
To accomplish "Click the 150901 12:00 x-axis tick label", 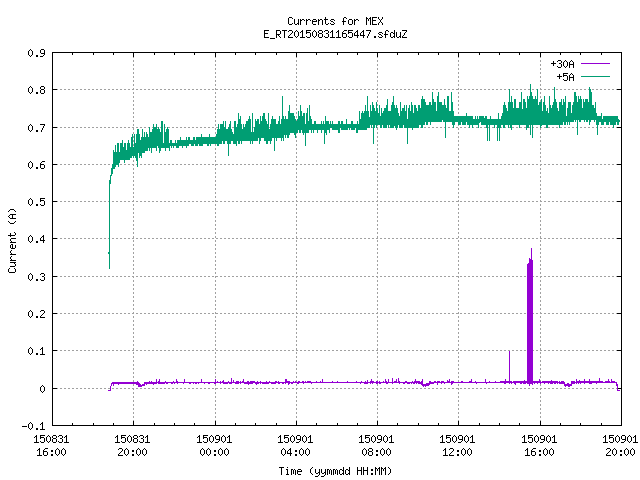I will pos(457,446).
